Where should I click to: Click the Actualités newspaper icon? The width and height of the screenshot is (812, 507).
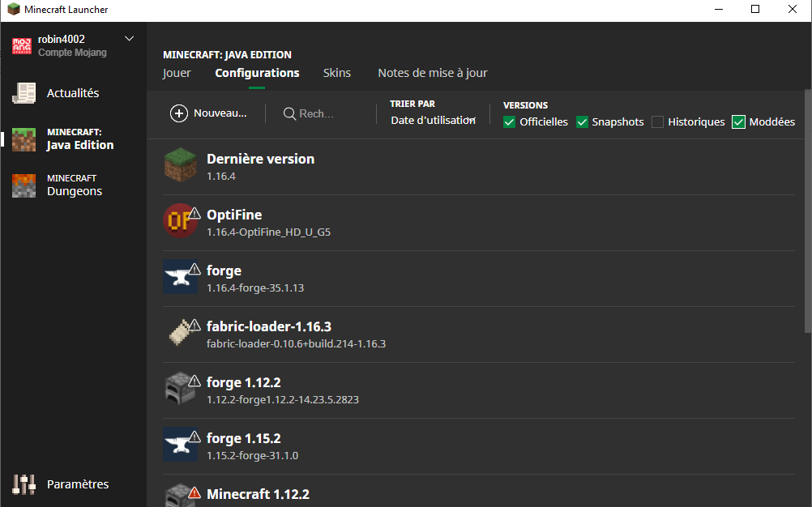point(24,93)
